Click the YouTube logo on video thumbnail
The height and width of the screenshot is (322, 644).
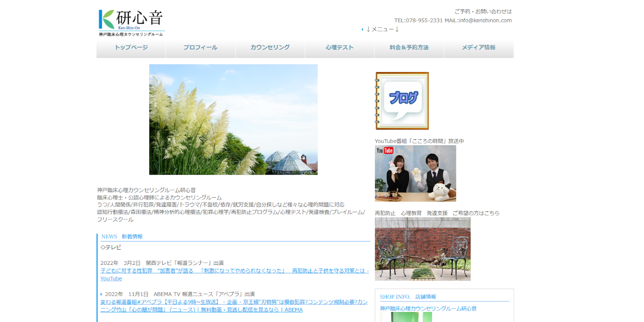tap(385, 151)
